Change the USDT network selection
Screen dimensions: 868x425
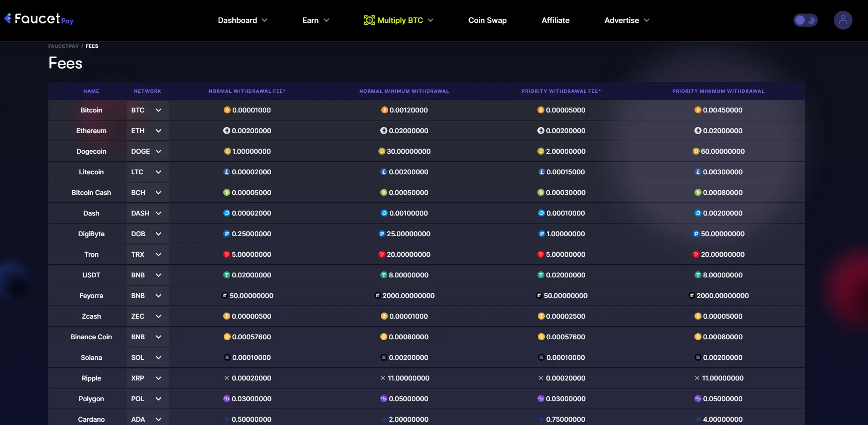[147, 275]
